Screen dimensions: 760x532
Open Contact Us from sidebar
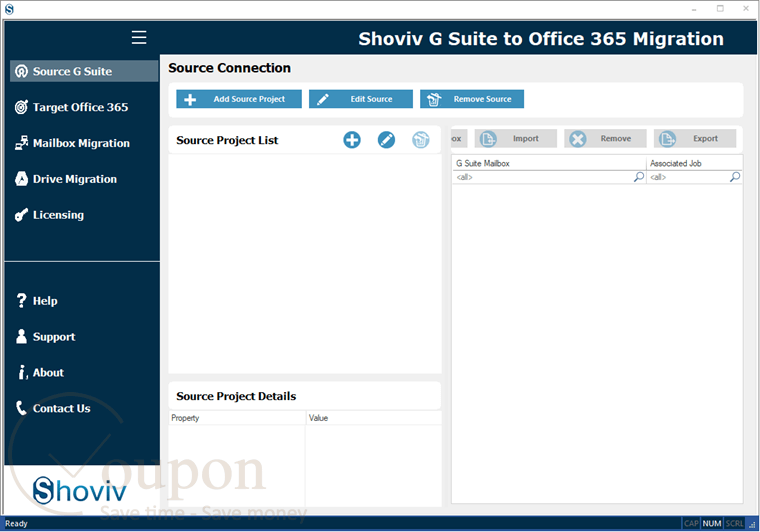61,408
